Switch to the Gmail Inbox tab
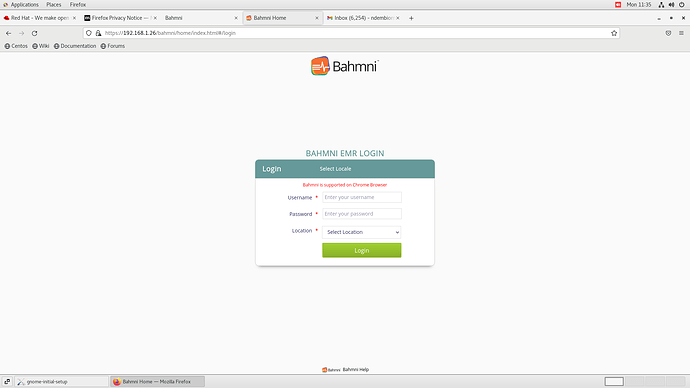Viewport: 690px width, 388px height. pos(363,18)
